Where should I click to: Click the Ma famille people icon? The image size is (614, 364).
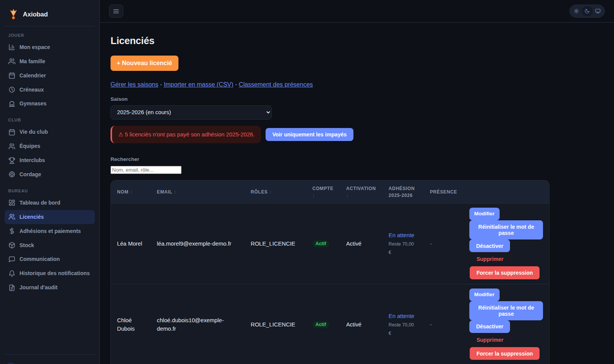[12, 61]
